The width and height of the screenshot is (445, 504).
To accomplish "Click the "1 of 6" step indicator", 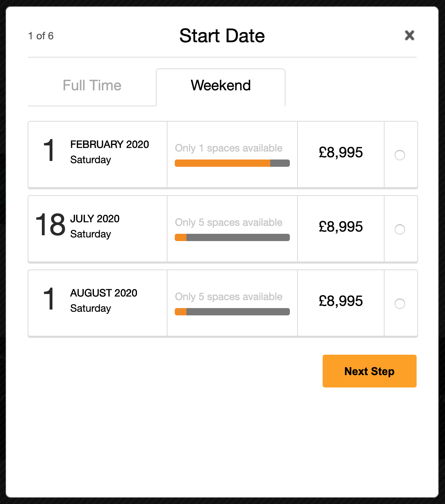I will point(41,36).
